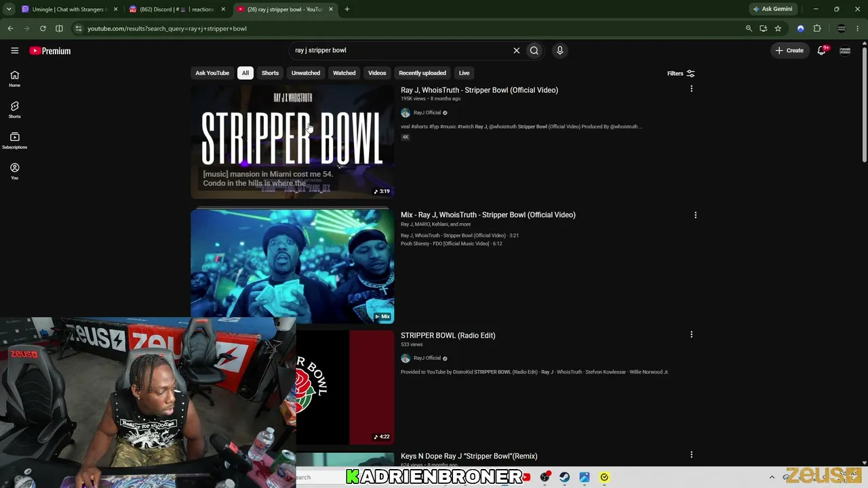Open the Chrome extensions puzzle menu
The height and width of the screenshot is (488, 868).
(817, 28)
